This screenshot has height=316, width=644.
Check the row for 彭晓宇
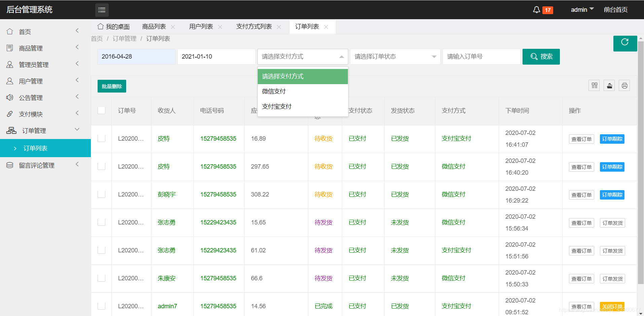click(x=101, y=194)
